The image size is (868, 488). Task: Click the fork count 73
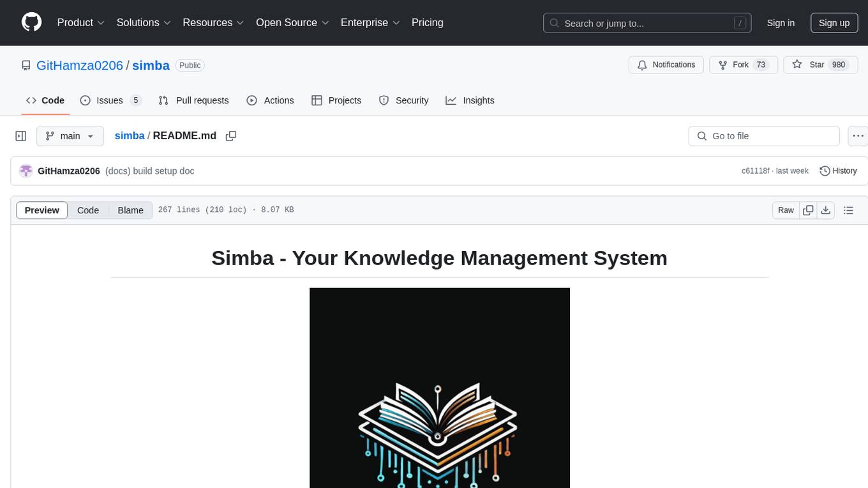[x=760, y=65]
